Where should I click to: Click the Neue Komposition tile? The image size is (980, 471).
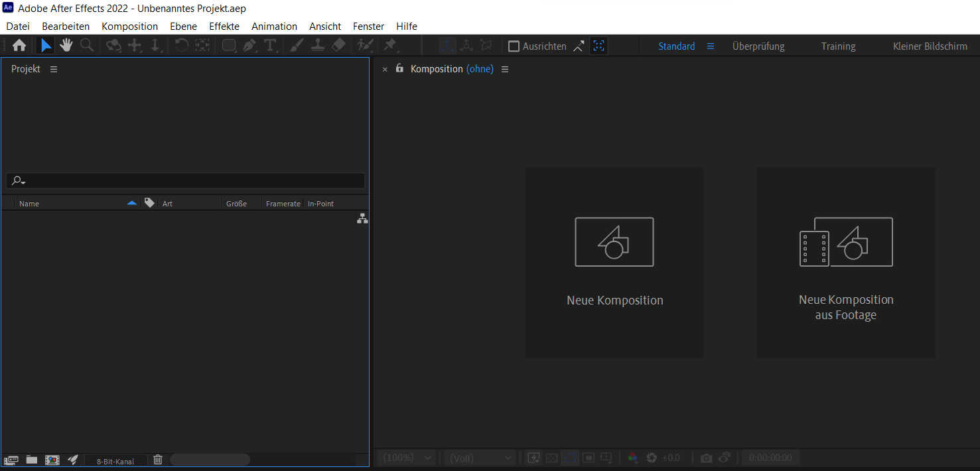click(614, 263)
